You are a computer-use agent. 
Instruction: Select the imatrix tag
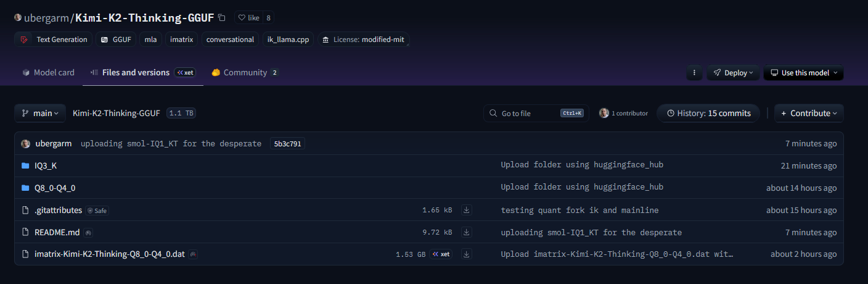(182, 40)
